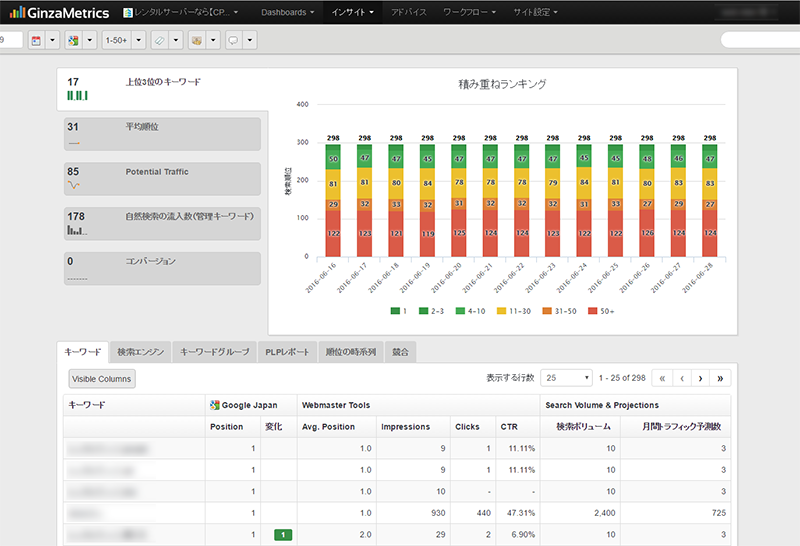
Task: Go to first page of results
Action: coord(662,378)
